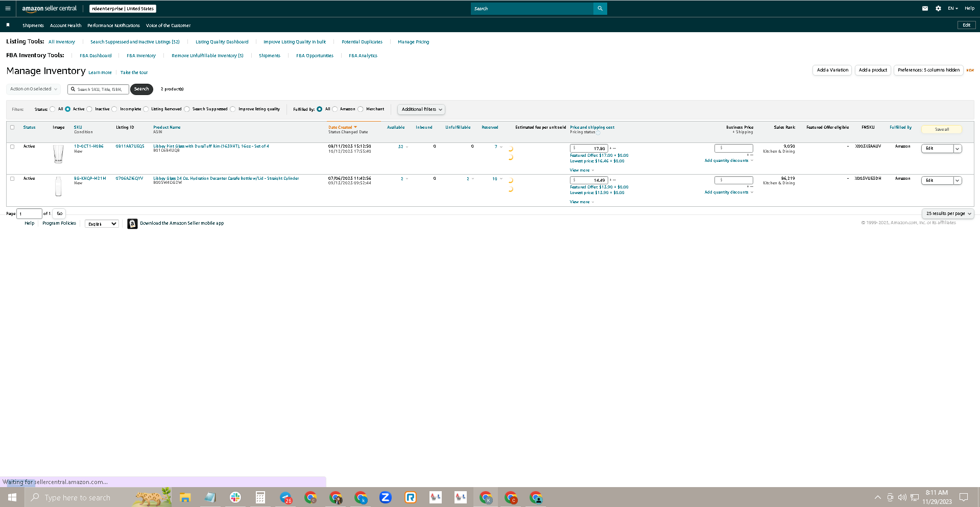Image resolution: width=980 pixels, height=507 pixels.
Task: Click the search magnifier in SKU search box
Action: coord(73,89)
